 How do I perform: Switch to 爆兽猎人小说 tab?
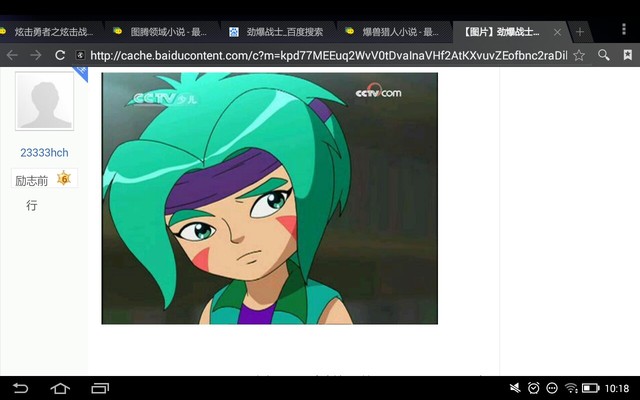[x=394, y=32]
